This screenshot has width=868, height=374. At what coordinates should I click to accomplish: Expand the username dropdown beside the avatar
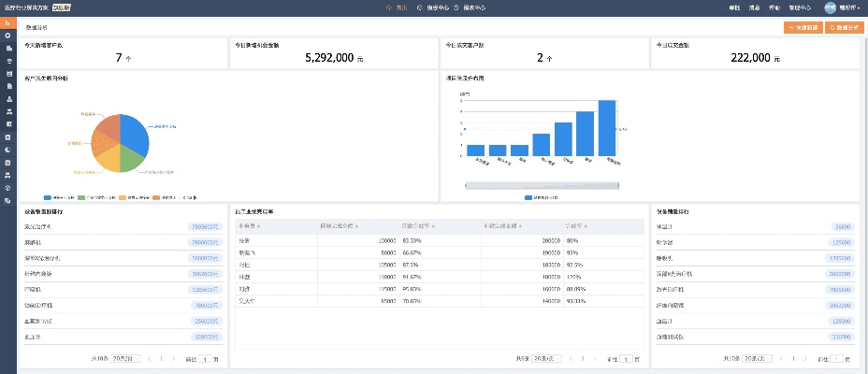(850, 7)
